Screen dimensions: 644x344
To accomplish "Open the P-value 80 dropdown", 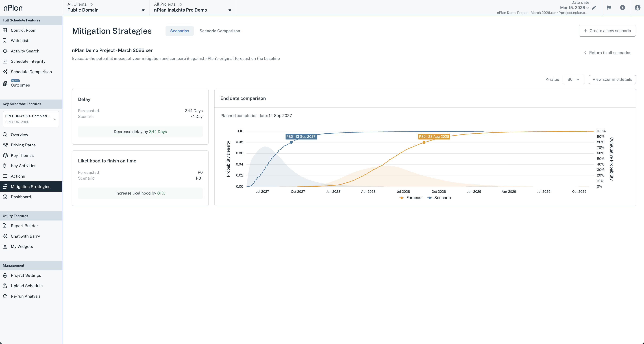I will click(573, 79).
